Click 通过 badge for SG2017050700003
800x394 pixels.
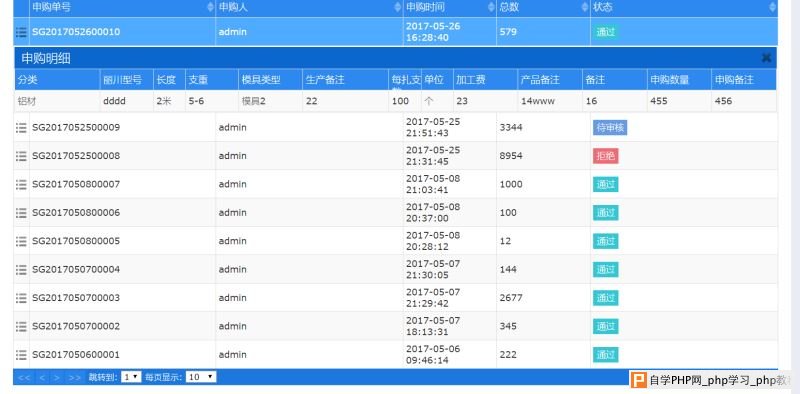click(606, 298)
